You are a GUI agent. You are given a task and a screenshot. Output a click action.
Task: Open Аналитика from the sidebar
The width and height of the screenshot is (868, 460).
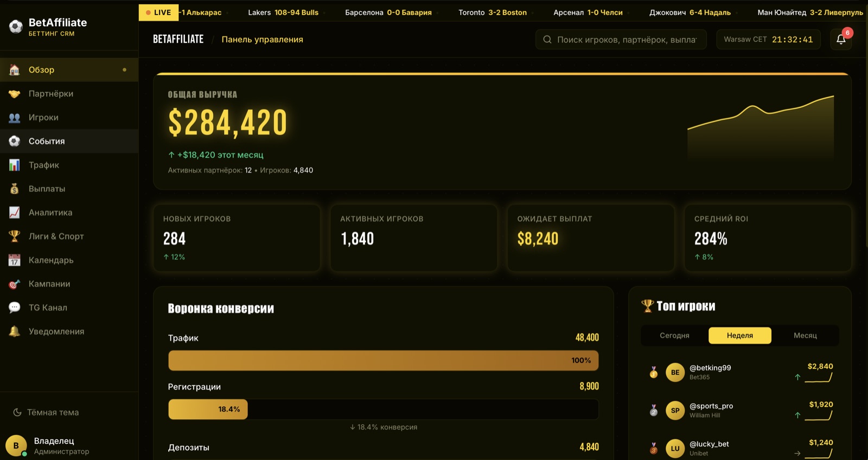pos(69,213)
